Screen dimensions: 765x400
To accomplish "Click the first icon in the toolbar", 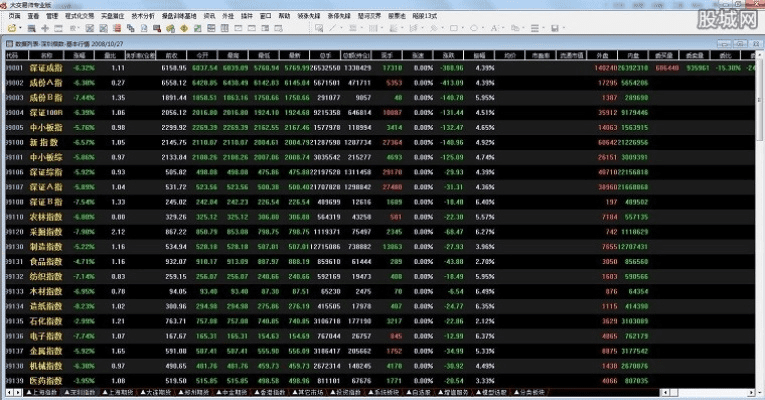I will [x=9, y=30].
